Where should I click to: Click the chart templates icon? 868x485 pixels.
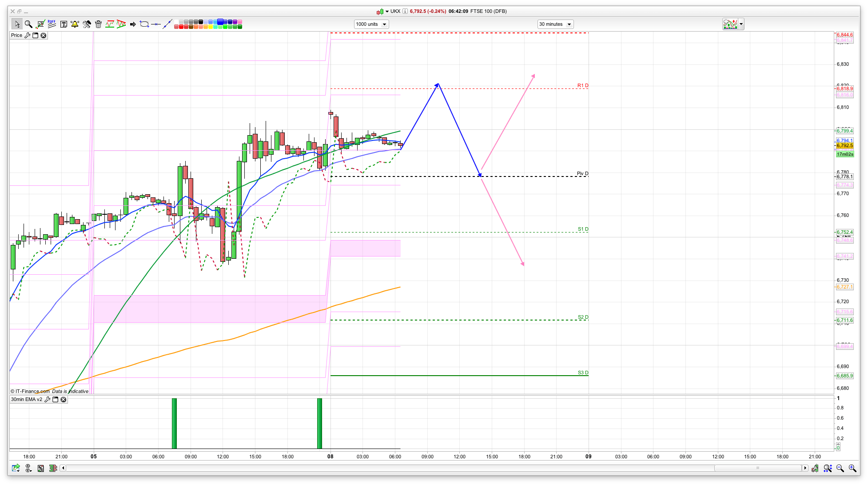730,24
